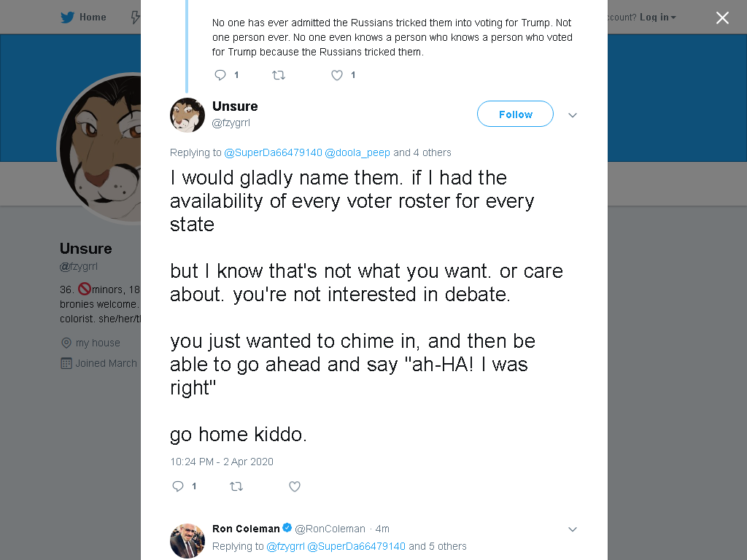Open the @doola_peep mention link
This screenshot has width=747, height=560.
coord(357,152)
